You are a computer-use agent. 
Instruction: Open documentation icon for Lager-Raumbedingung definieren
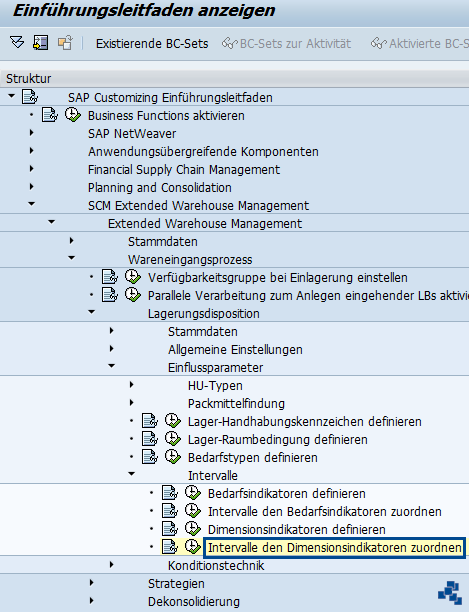(150, 439)
